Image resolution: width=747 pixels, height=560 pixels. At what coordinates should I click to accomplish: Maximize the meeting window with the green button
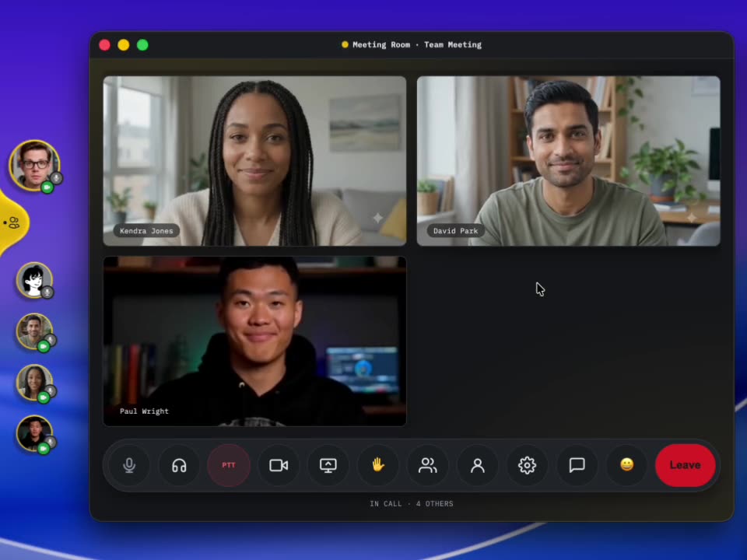[x=142, y=45]
